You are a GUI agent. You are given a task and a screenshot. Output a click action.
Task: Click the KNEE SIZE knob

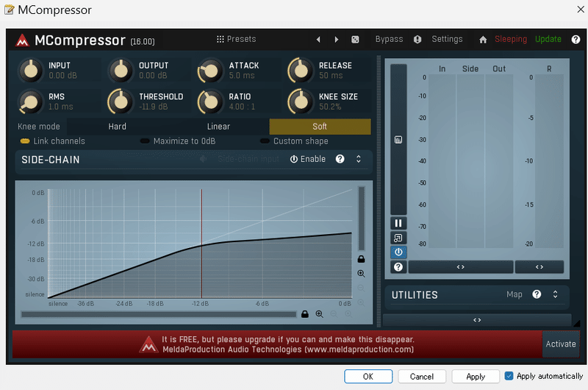point(301,102)
